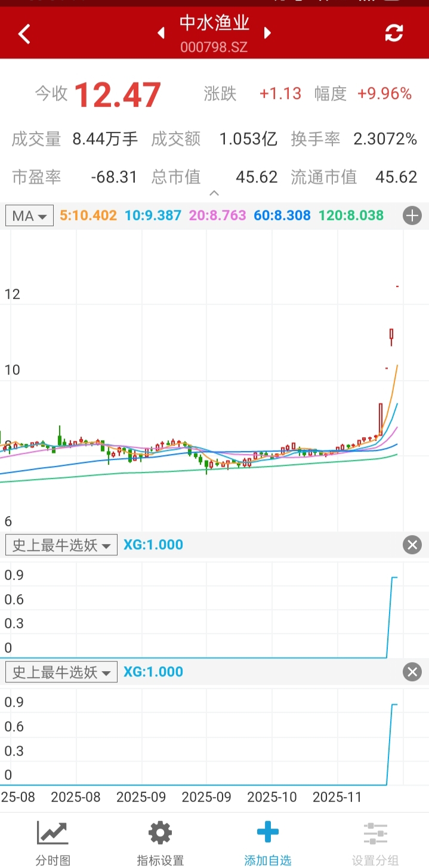The image size is (429, 868).
Task: Open 设置分组 group settings
Action: pos(375,843)
